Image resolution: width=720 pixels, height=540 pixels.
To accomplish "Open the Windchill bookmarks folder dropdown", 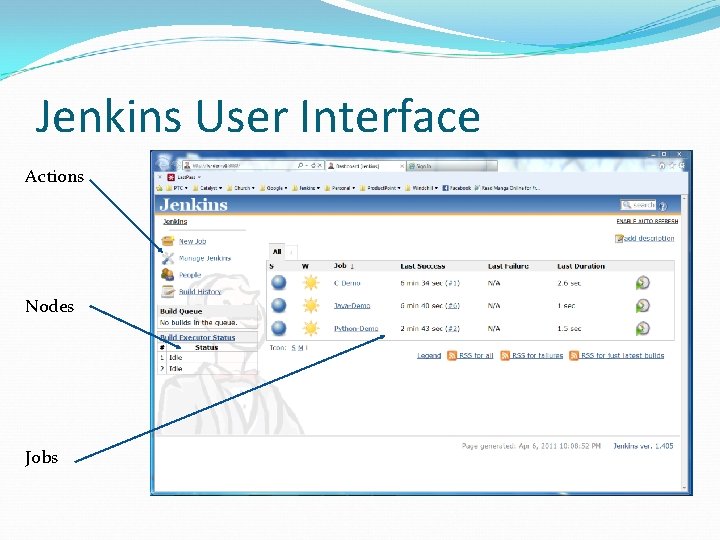I will tap(422, 188).
